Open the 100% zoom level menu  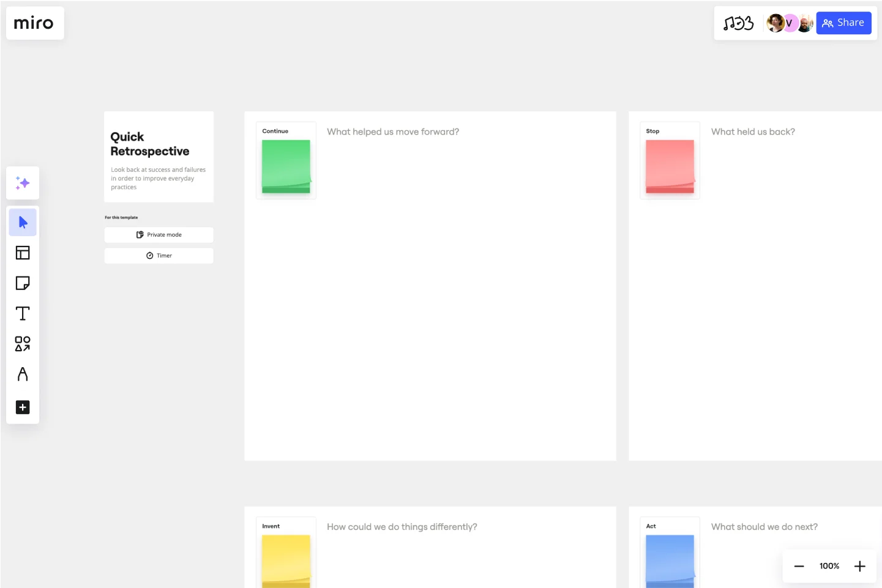click(x=829, y=567)
